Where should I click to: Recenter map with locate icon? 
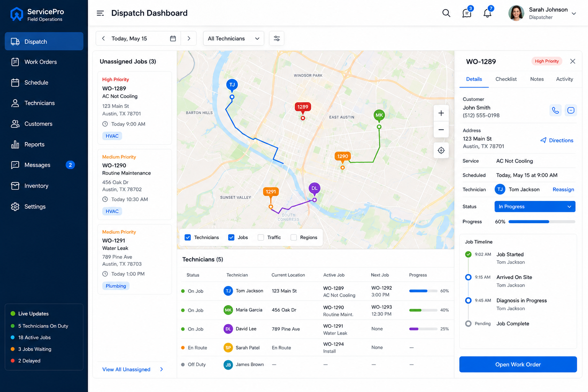pyautogui.click(x=441, y=150)
